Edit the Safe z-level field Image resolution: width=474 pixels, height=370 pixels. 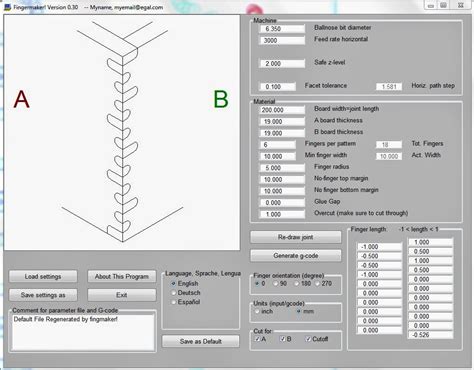coord(282,63)
